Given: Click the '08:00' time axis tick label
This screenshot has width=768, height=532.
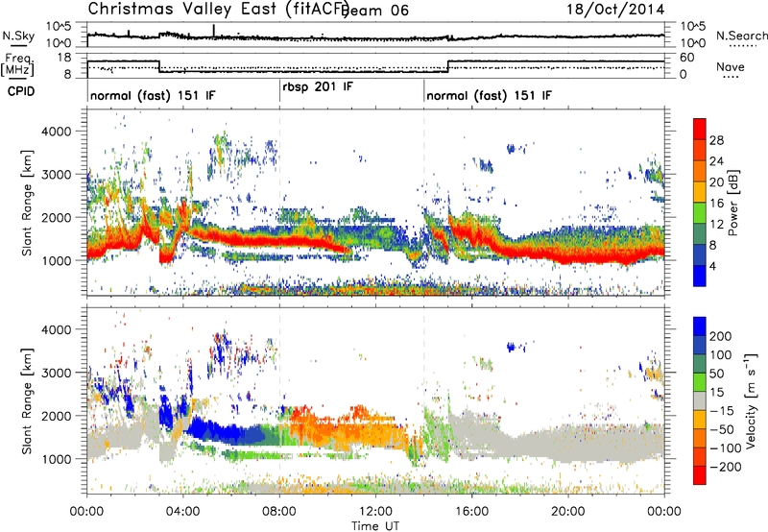Looking at the screenshot, I should click(279, 512).
